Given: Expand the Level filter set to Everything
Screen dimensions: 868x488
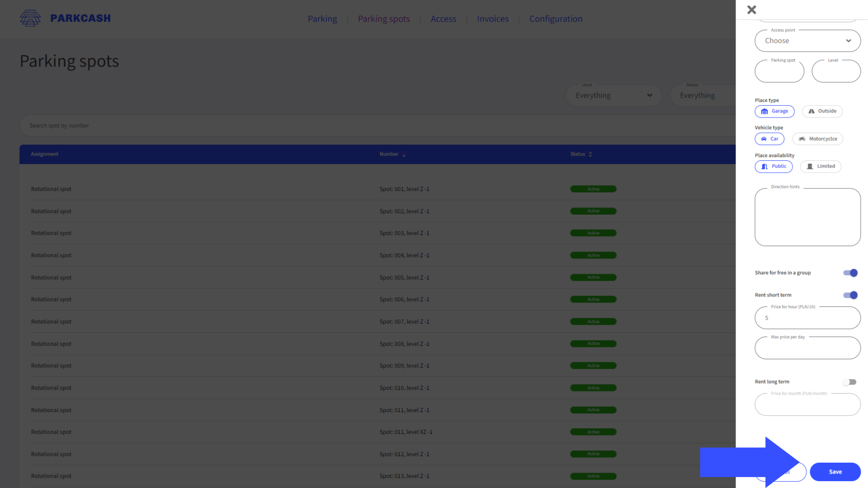Looking at the screenshot, I should pyautogui.click(x=613, y=95).
